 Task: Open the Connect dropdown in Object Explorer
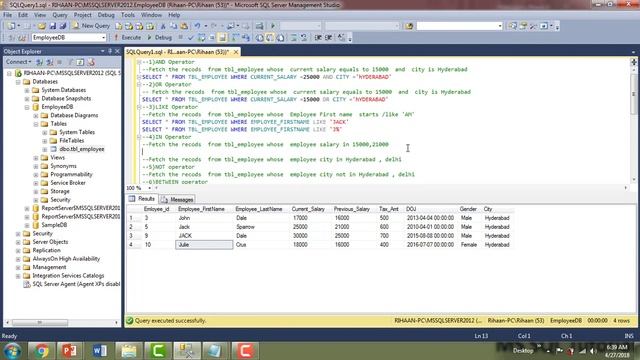tap(18, 62)
